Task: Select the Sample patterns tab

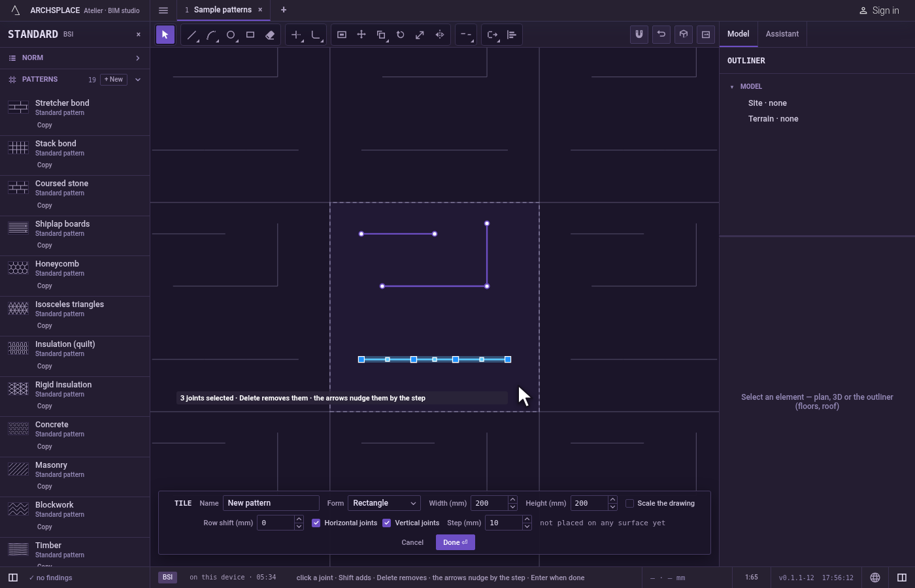Action: coord(222,10)
